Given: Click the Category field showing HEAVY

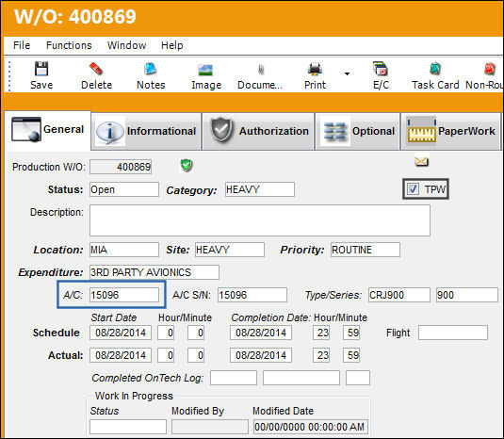Looking at the screenshot, I should (260, 189).
